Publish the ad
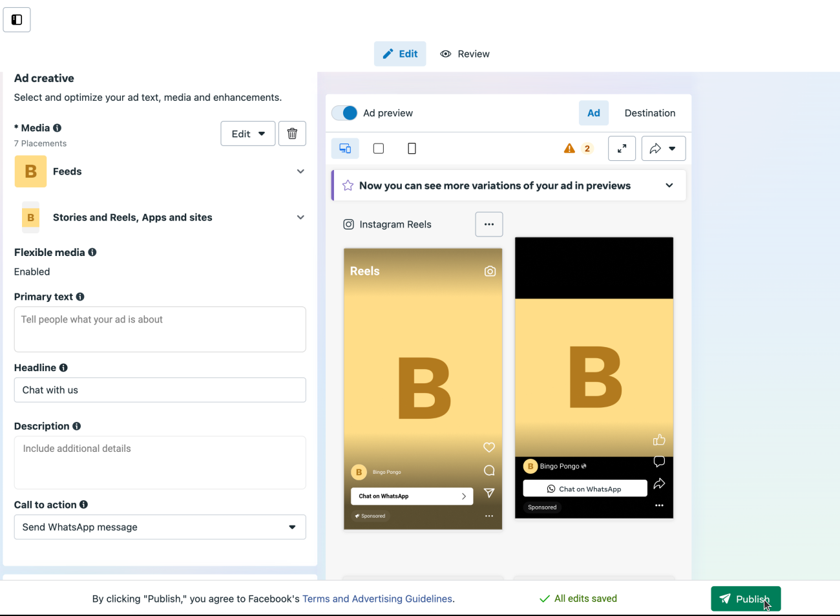The image size is (840, 616). [746, 599]
